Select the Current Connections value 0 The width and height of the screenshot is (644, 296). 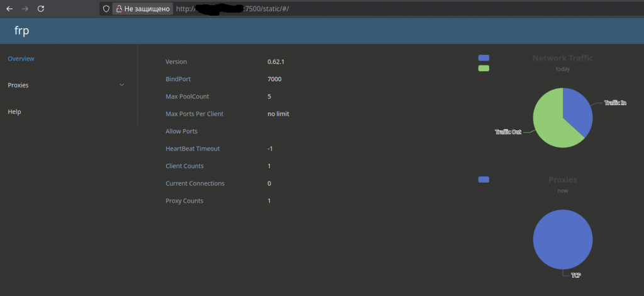269,183
